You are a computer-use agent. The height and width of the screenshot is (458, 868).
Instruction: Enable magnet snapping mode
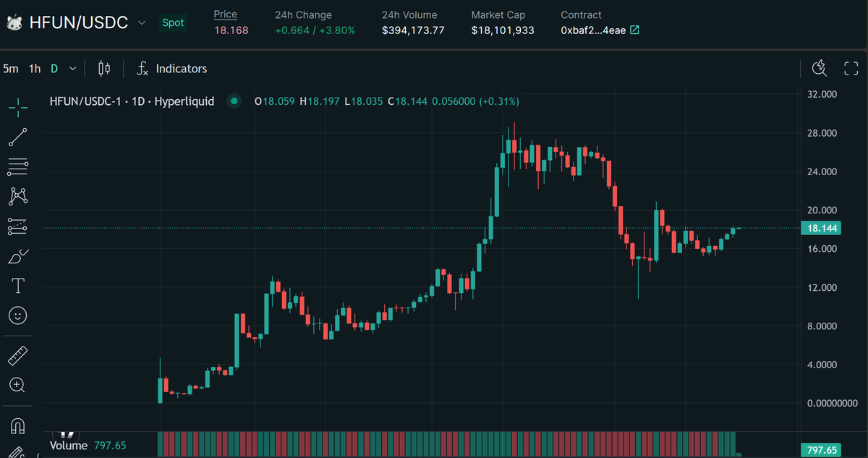(17, 425)
